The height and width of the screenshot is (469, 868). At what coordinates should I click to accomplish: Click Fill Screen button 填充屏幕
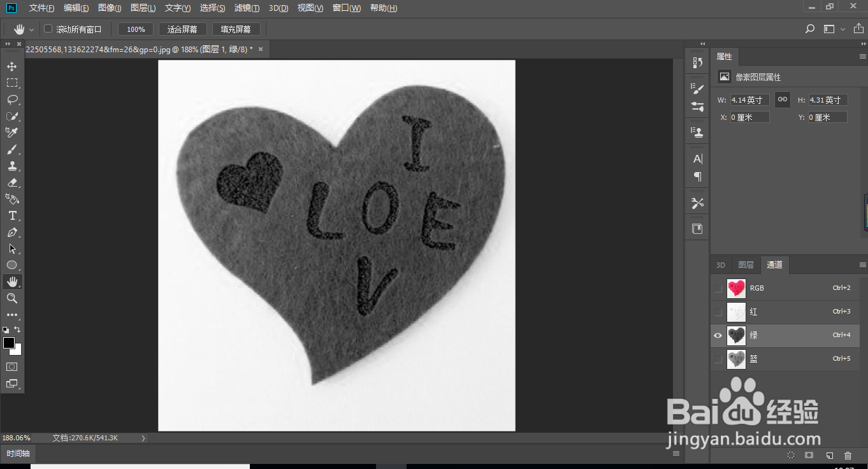tap(236, 29)
